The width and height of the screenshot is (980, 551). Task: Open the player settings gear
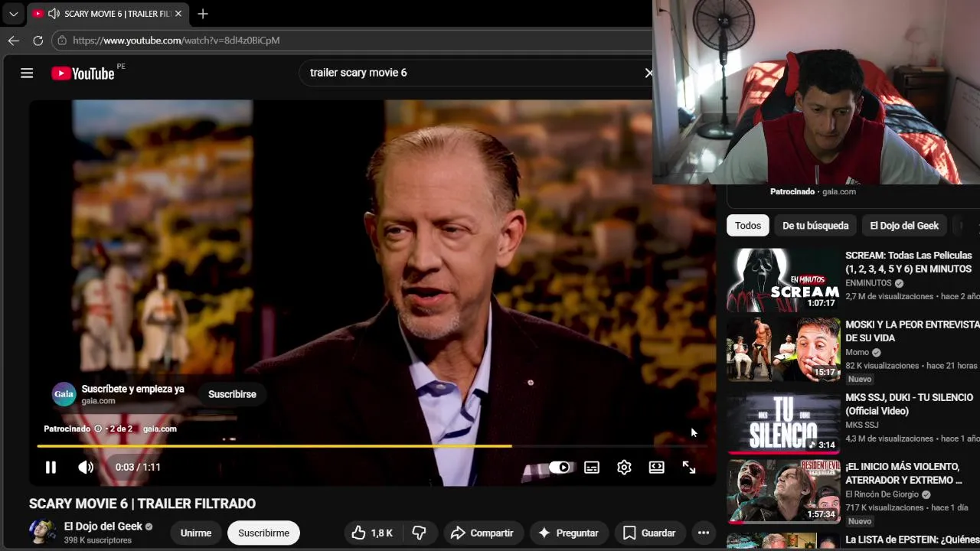pyautogui.click(x=624, y=467)
